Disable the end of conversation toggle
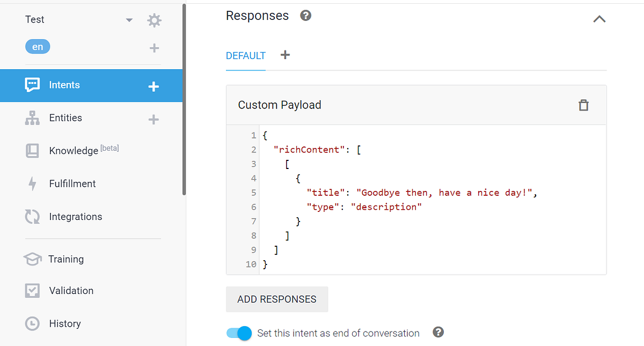 [238, 333]
